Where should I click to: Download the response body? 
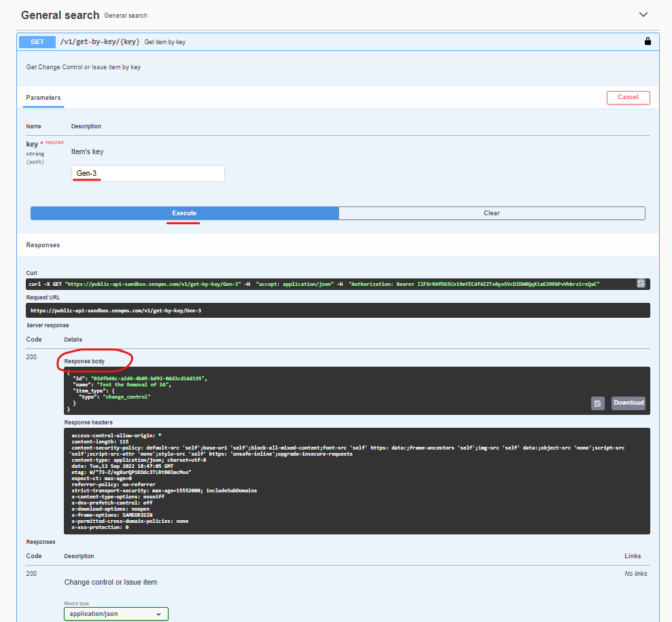pos(629,403)
